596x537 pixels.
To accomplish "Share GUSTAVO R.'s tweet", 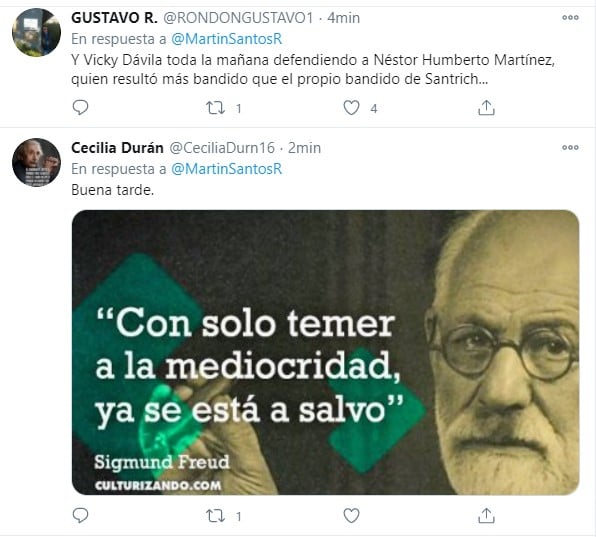I will click(486, 108).
